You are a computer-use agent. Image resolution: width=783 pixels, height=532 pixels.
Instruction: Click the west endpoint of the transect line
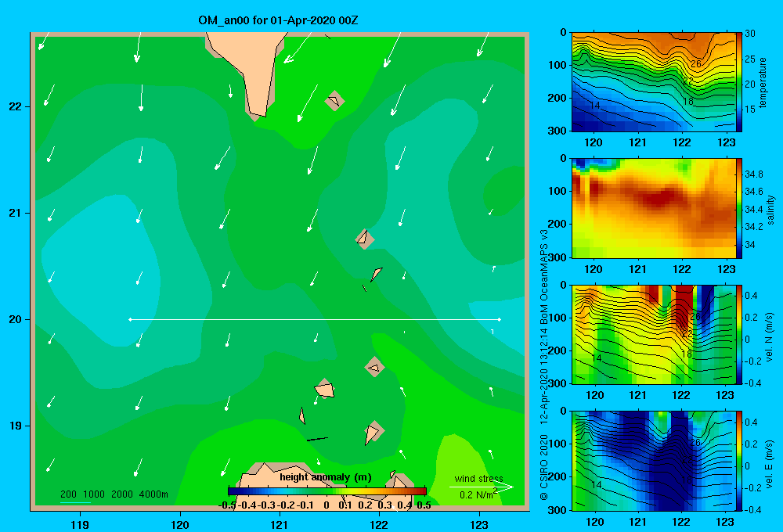pos(130,319)
